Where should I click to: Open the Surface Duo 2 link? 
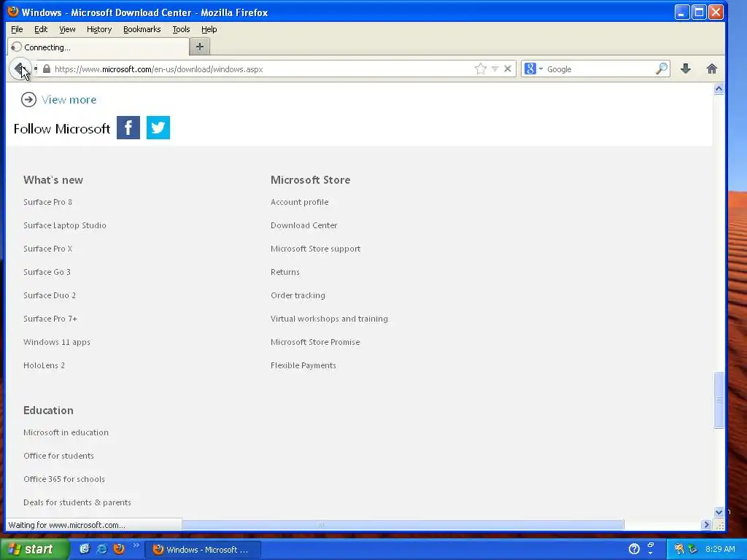[50, 295]
